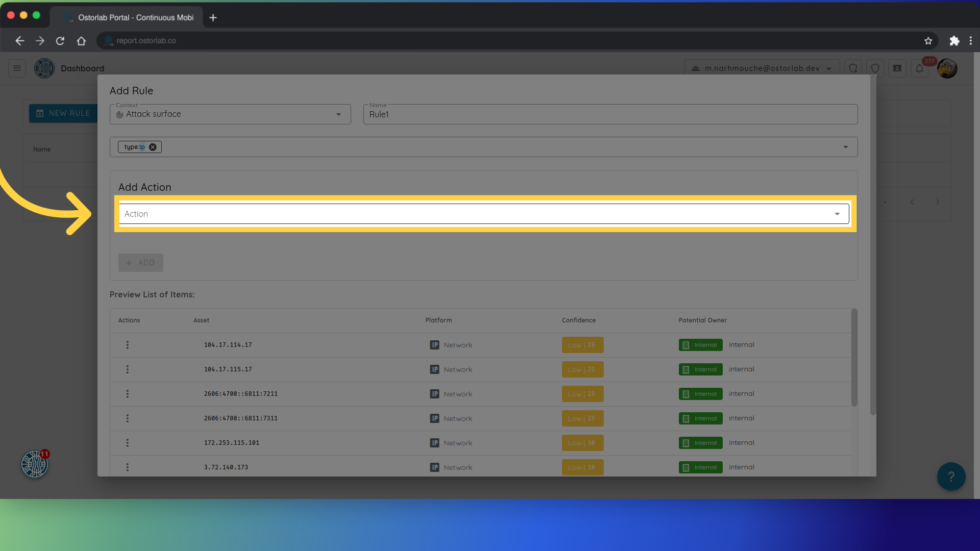Open the Ostorlab chat widget bubble
980x551 pixels.
(35, 464)
